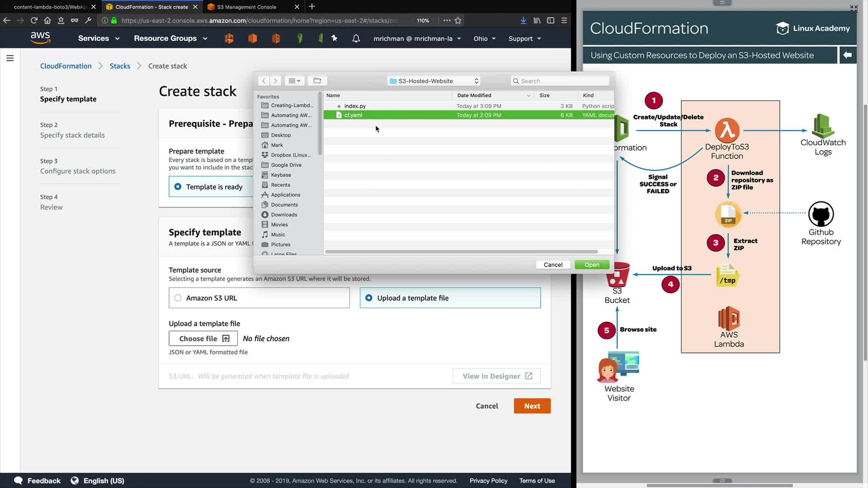Image resolution: width=868 pixels, height=488 pixels.
Task: Open Downloads in the Favorites sidebar
Action: pyautogui.click(x=284, y=215)
